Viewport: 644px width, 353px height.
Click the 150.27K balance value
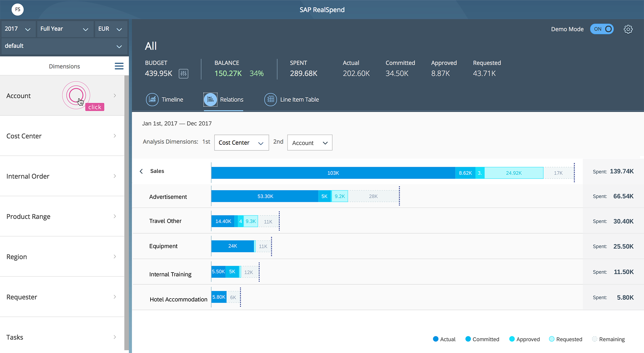pyautogui.click(x=228, y=74)
